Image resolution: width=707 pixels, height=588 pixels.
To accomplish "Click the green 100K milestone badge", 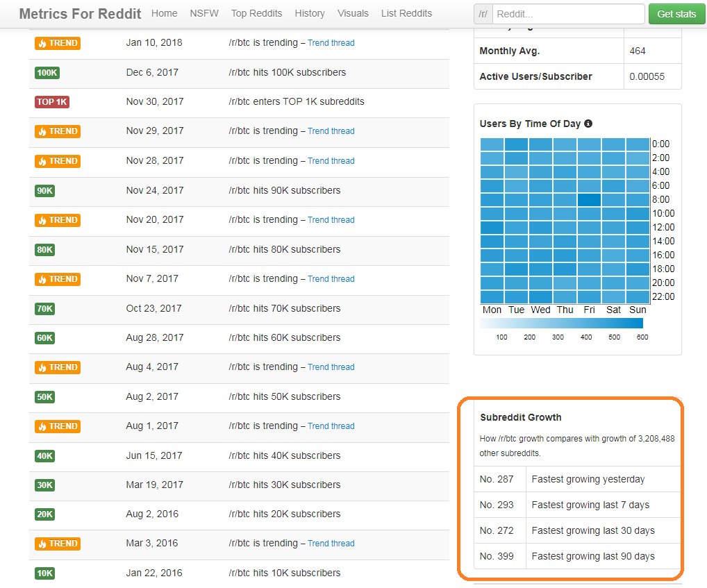I will (x=47, y=72).
